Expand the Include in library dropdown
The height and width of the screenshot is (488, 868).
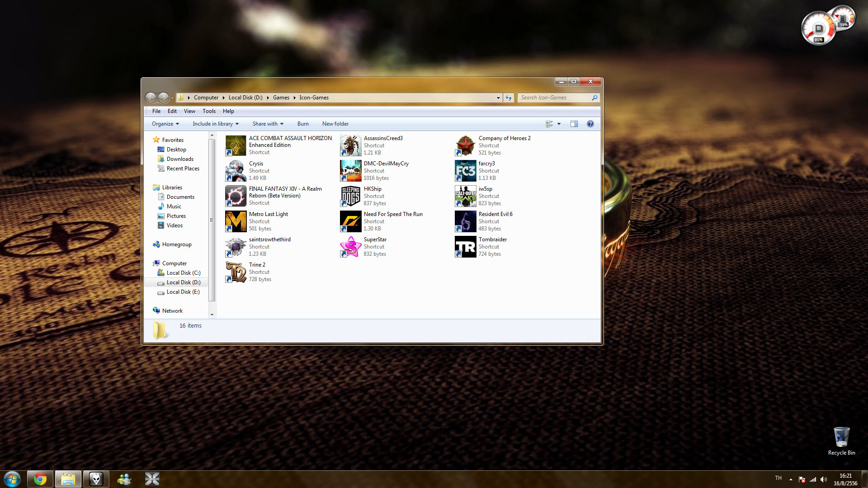[x=215, y=124]
